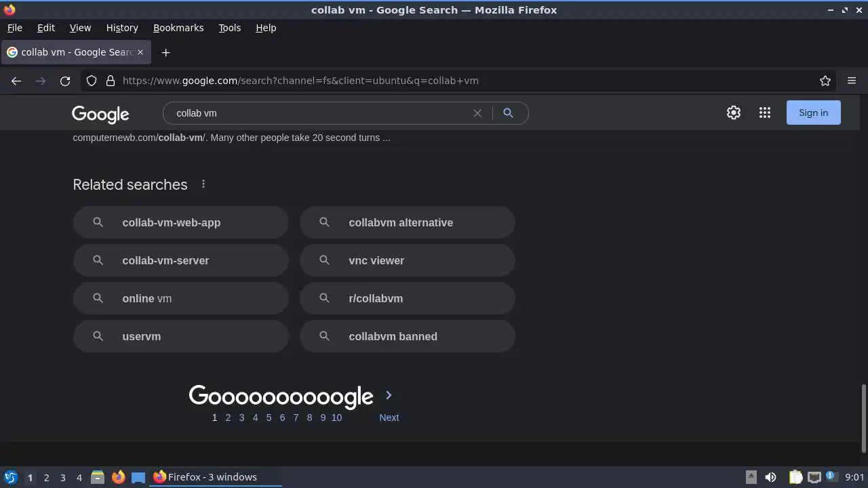Search related term collabvm banned
Image resolution: width=868 pixels, height=488 pixels.
(x=408, y=336)
